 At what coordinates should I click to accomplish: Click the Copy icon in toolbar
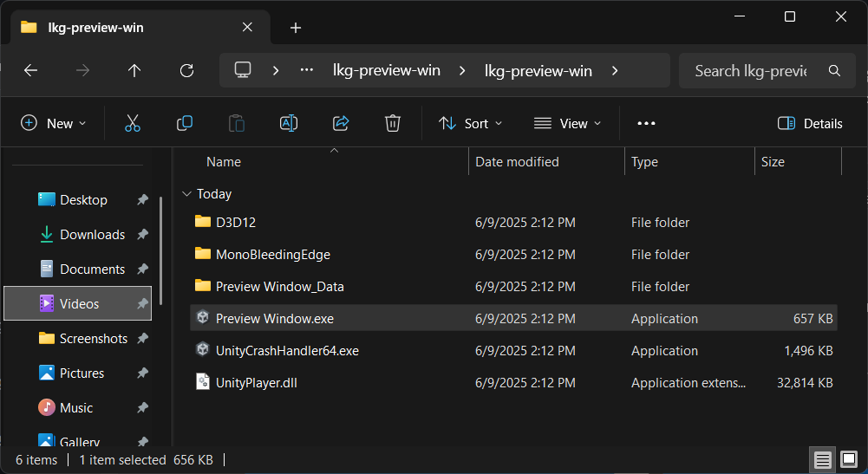tap(185, 123)
